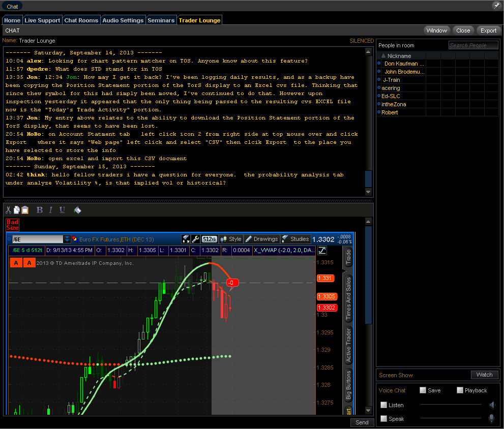Click the Window button

(x=436, y=30)
